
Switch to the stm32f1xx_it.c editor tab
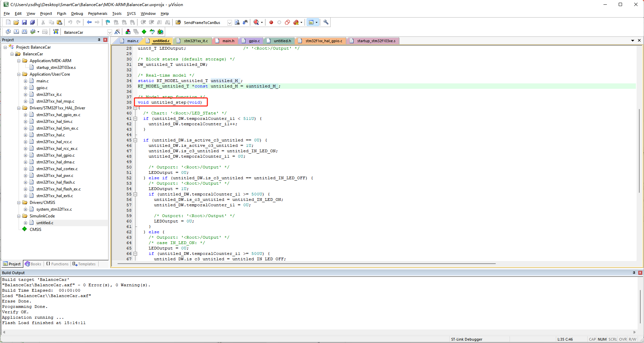(x=192, y=41)
